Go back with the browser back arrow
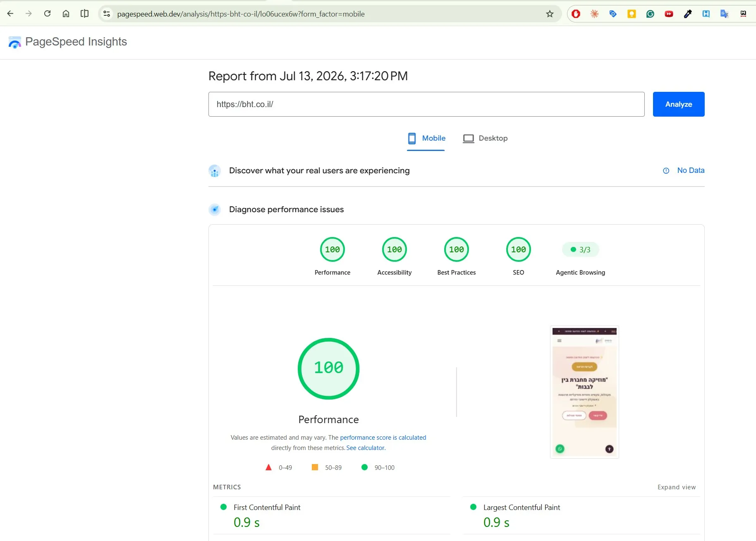 pyautogui.click(x=10, y=14)
